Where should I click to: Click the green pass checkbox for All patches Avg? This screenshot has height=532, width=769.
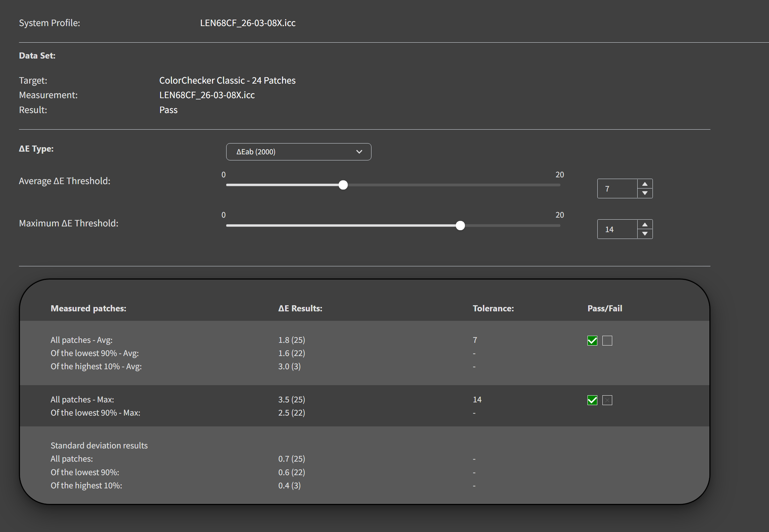pyautogui.click(x=592, y=340)
